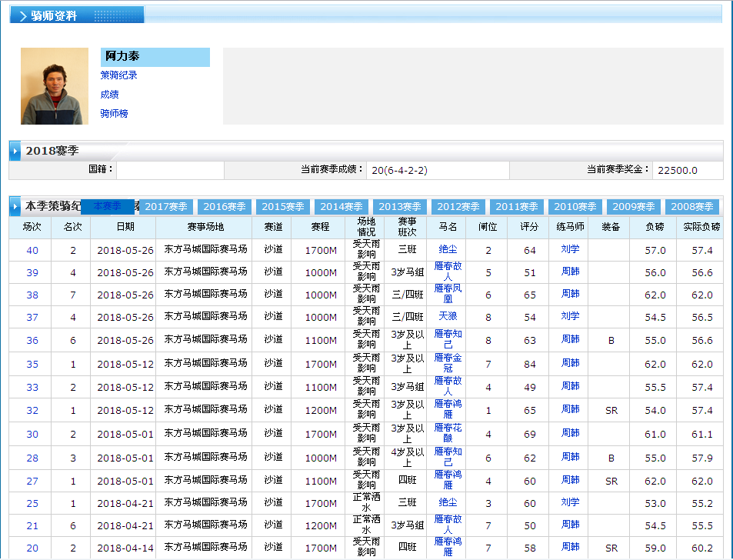The height and width of the screenshot is (560, 733).
Task: Switch to the 2013赛季 tab
Action: coord(400,207)
